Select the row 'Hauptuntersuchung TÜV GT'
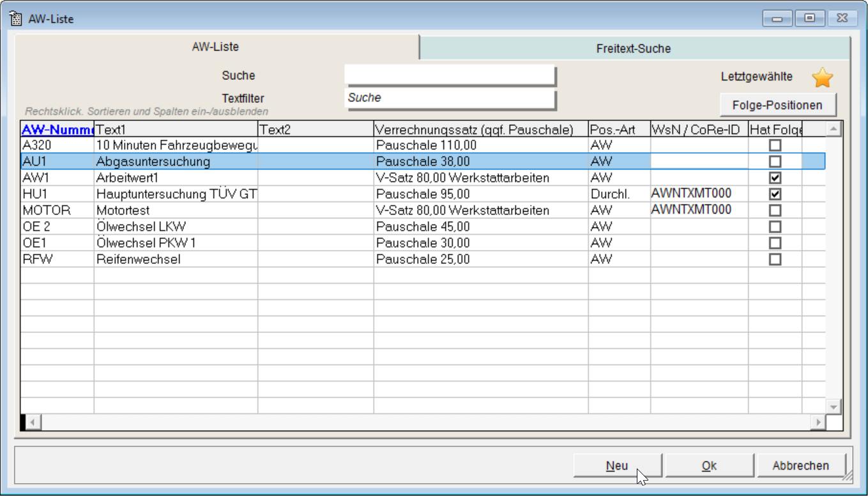Viewport: 868px width, 496px height. tap(423, 194)
